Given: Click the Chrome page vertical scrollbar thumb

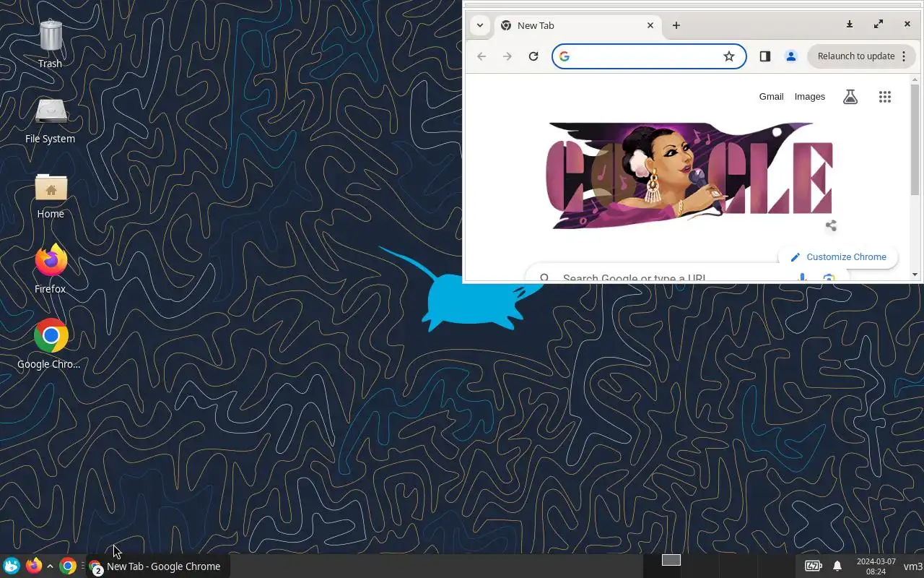Looking at the screenshot, I should point(915,139).
